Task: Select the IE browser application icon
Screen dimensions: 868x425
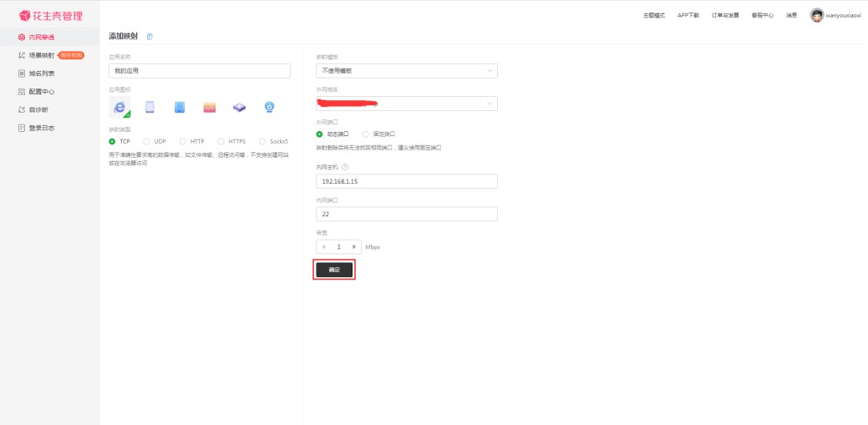Action: (120, 107)
